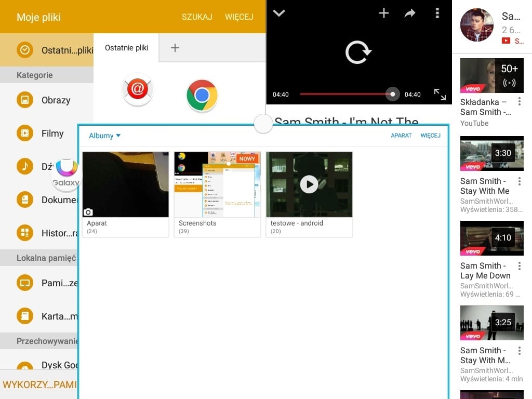Click WIĘCEJ in the Moje pliki header
Viewport: 532px width, 399px height.
tap(239, 17)
